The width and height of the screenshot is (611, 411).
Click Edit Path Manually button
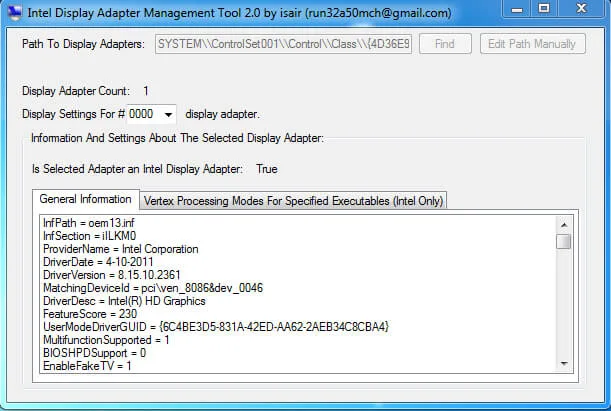(532, 44)
